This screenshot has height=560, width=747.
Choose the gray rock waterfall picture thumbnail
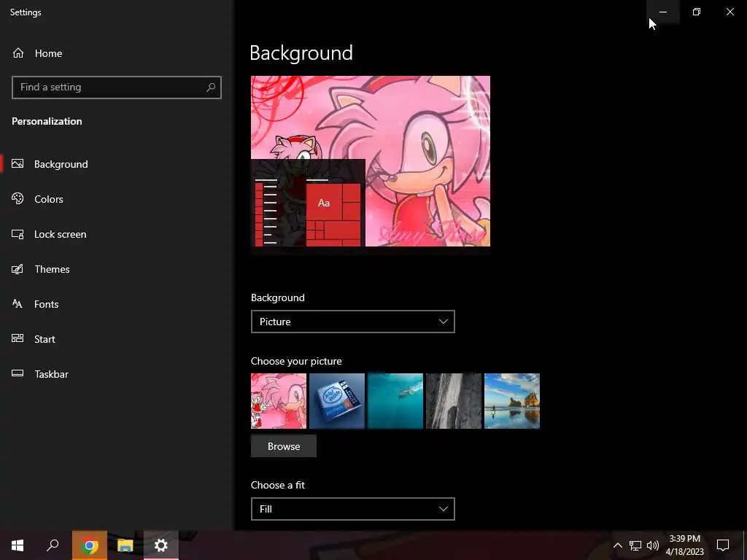point(454,401)
